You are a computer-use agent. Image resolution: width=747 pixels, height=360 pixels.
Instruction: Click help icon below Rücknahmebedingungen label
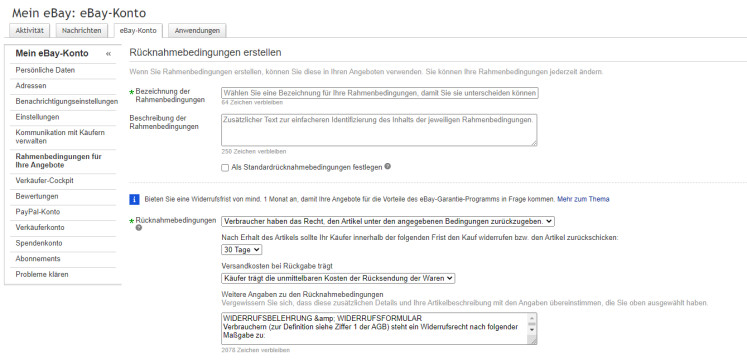coord(139,228)
